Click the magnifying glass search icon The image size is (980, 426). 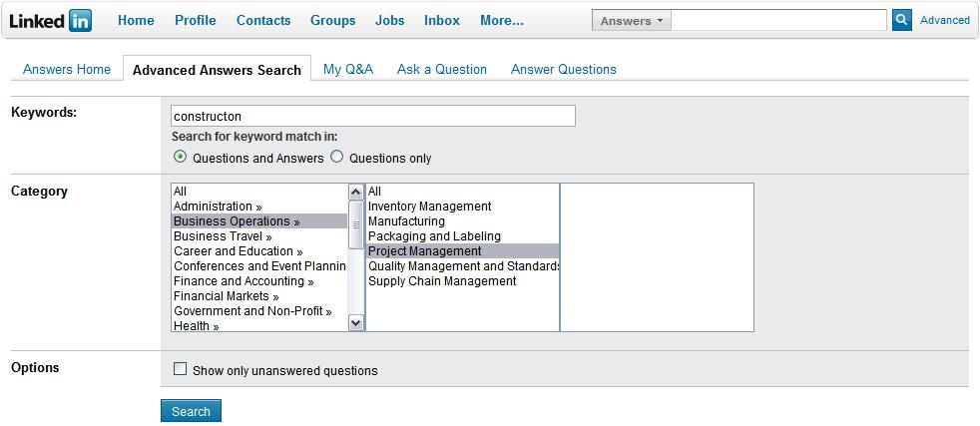[x=901, y=20]
